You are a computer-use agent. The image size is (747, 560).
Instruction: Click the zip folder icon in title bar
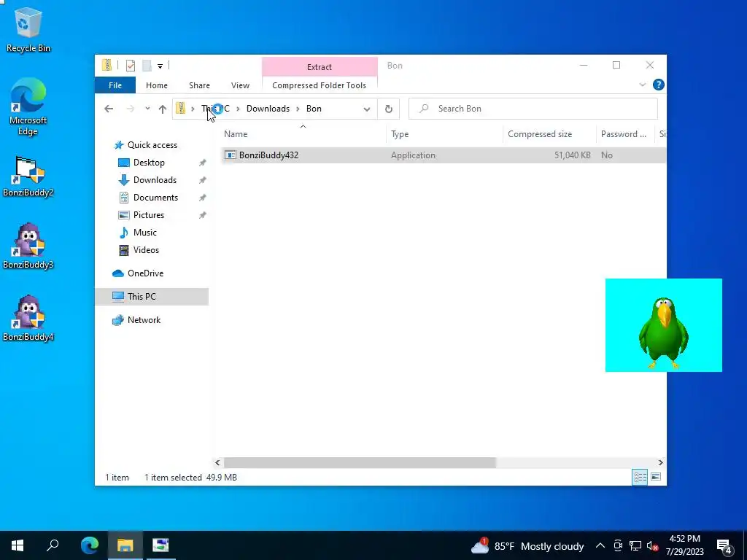click(107, 65)
